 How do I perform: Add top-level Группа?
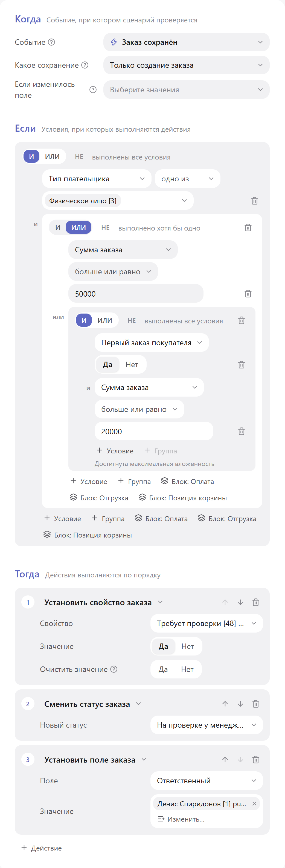click(x=108, y=519)
